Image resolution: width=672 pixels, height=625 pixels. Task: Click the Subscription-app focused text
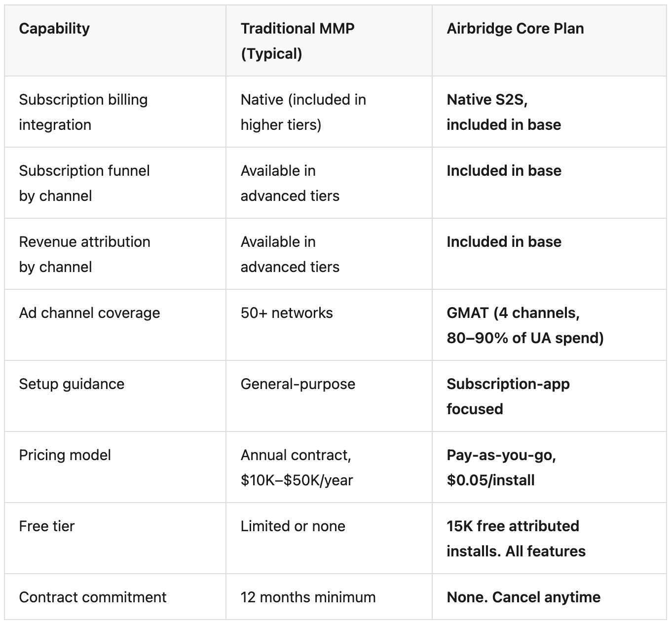[x=508, y=396]
